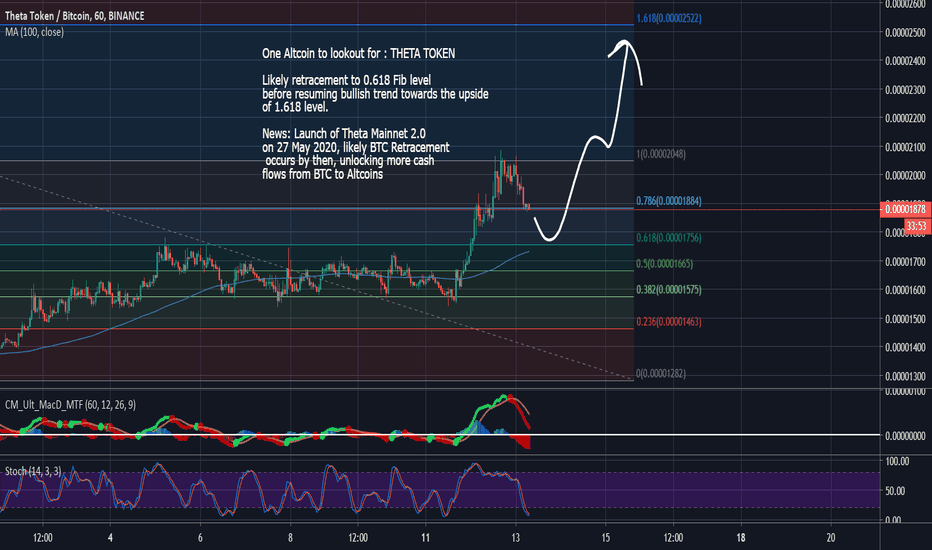Click the Theta Token / Bitcoin chart title
932x550 pixels.
74,16
